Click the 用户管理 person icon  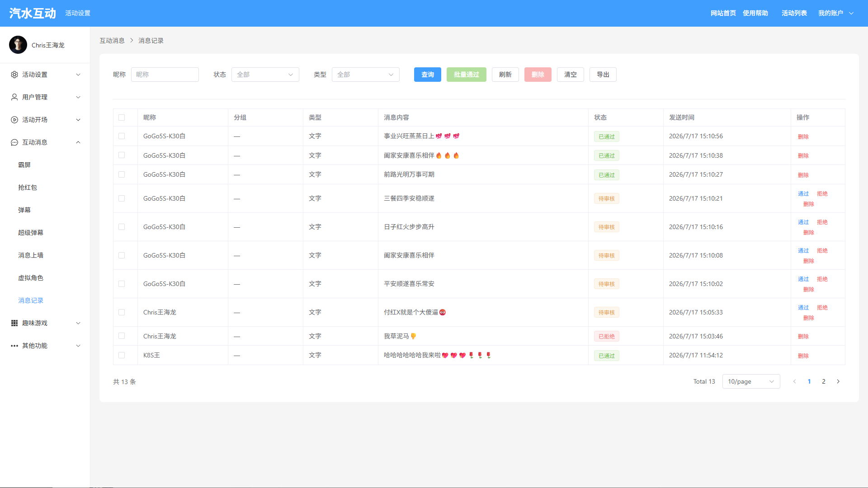(x=14, y=97)
